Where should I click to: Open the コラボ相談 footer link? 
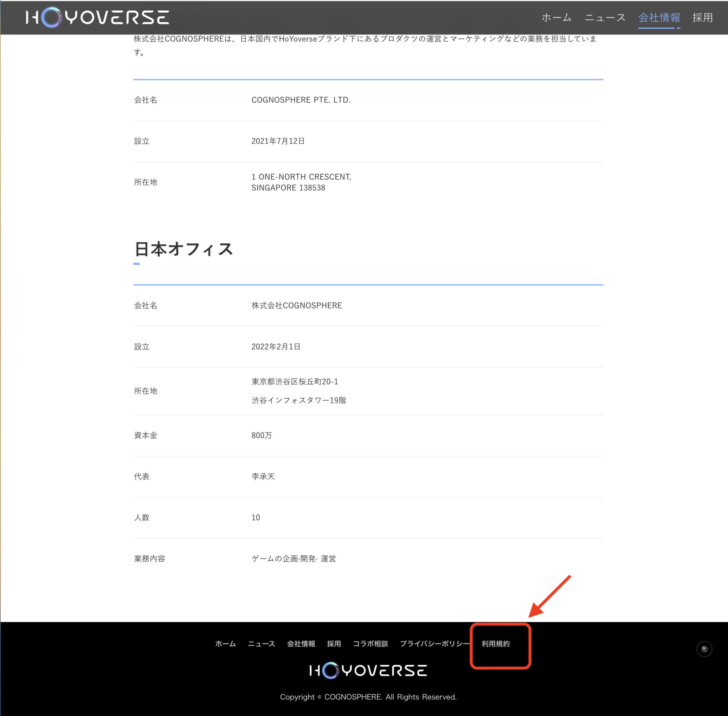[370, 644]
